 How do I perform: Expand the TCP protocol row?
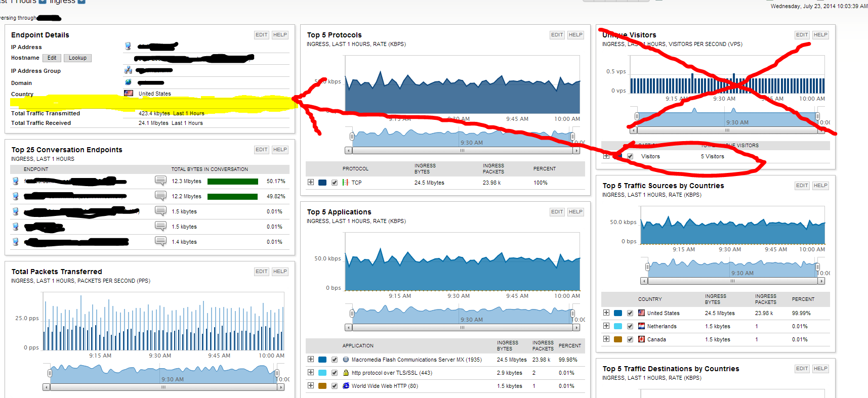311,182
